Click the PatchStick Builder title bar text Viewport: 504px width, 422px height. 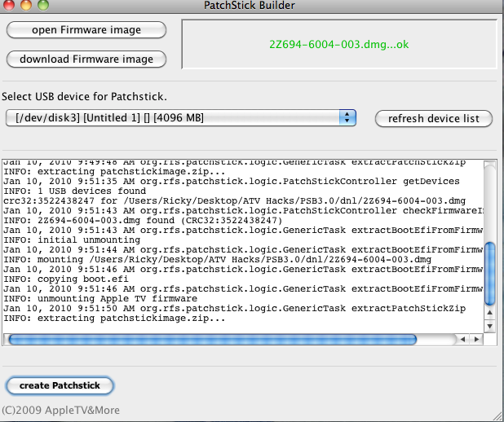[250, 5]
